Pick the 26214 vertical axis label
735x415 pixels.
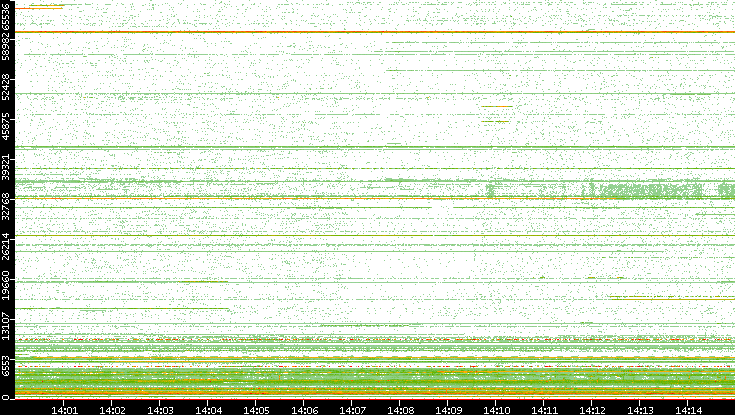coord(6,246)
